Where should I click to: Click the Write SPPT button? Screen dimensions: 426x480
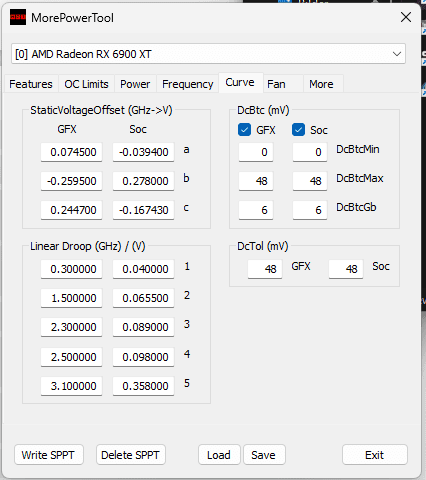49,455
